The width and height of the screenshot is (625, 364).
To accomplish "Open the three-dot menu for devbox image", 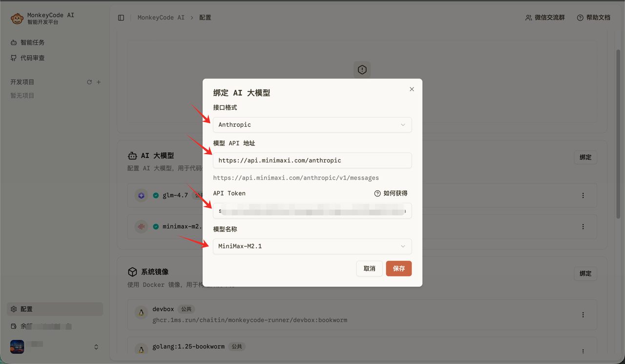I will [583, 315].
